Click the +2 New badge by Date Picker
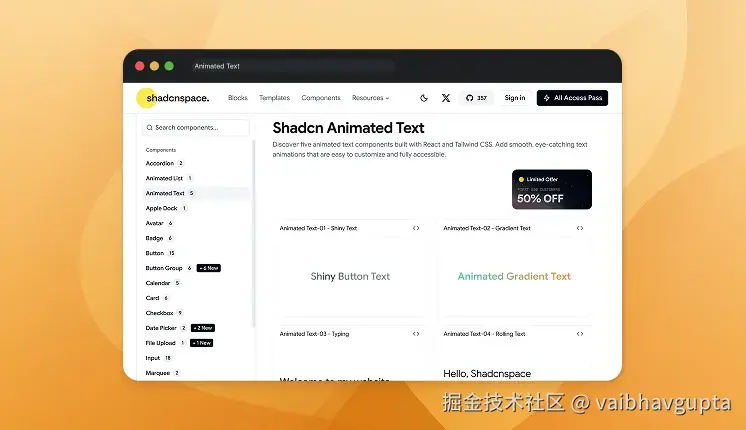746x430 pixels. 203,328
